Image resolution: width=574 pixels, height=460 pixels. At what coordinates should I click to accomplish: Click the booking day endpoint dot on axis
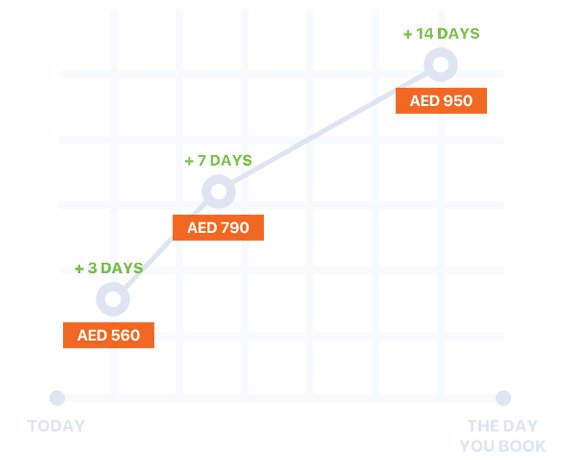point(503,398)
